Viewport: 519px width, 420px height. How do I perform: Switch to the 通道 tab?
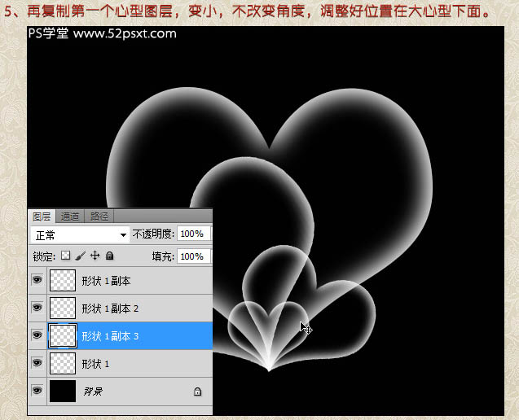[x=70, y=217]
